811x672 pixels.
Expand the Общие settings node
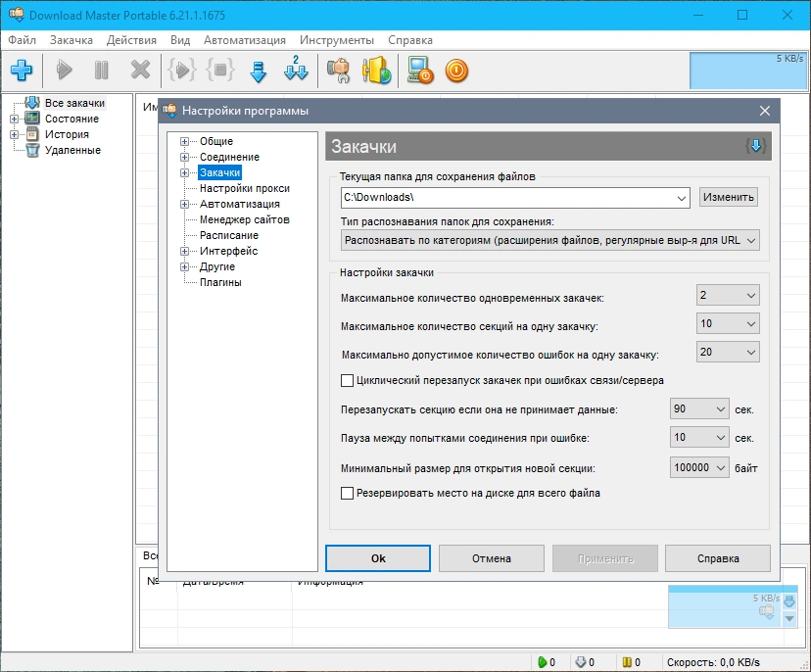point(184,141)
